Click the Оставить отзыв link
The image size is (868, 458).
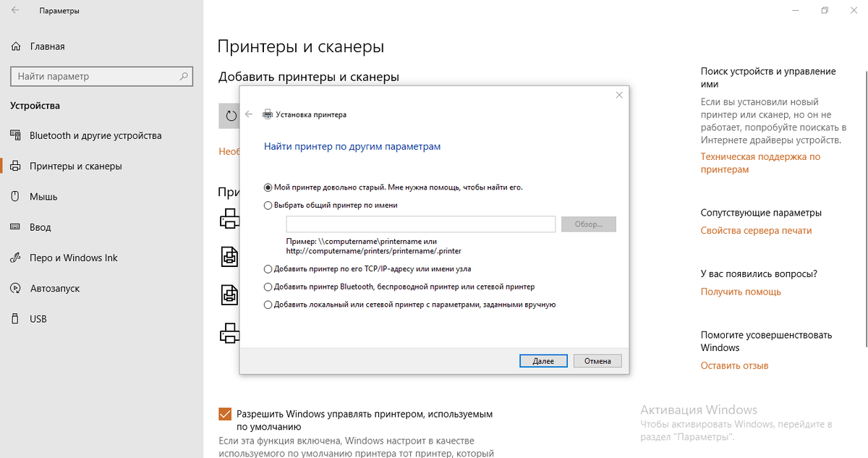click(x=734, y=365)
